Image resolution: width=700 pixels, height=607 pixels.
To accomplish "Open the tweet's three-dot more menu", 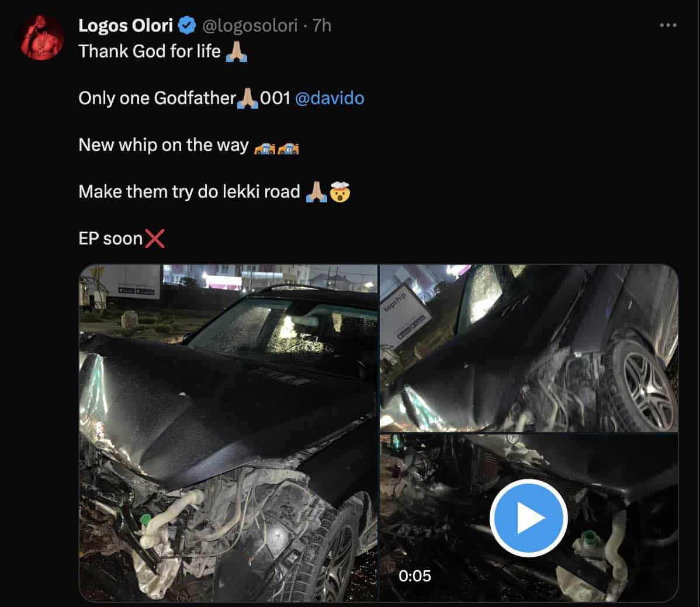I will click(x=667, y=26).
